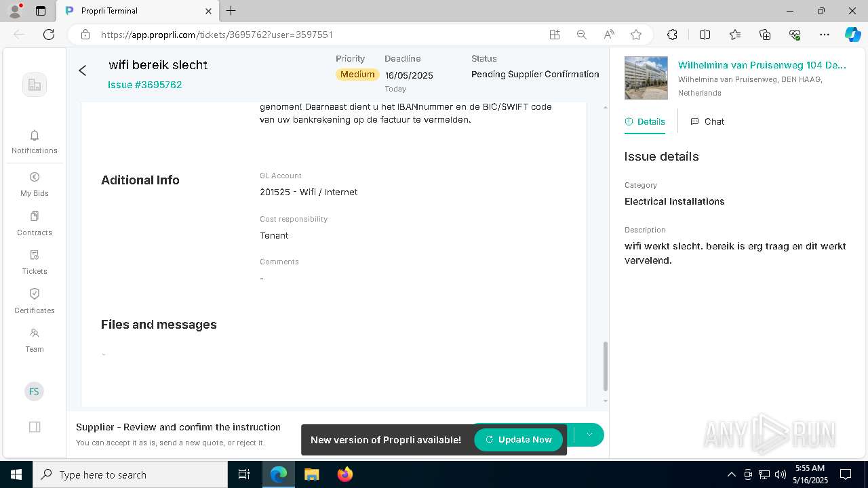Open the Windows Start menu
This screenshot has height=488, width=868.
16,474
